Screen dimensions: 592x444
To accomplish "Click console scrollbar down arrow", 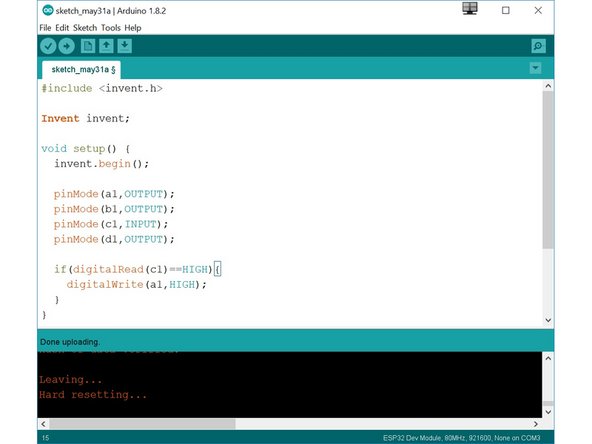I will tap(548, 412).
